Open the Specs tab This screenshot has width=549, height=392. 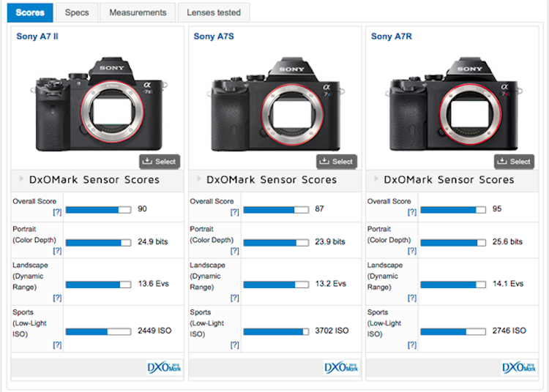77,12
